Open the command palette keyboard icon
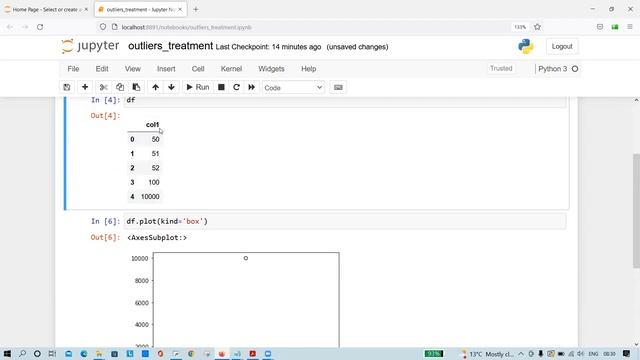The height and width of the screenshot is (360, 640). [338, 87]
